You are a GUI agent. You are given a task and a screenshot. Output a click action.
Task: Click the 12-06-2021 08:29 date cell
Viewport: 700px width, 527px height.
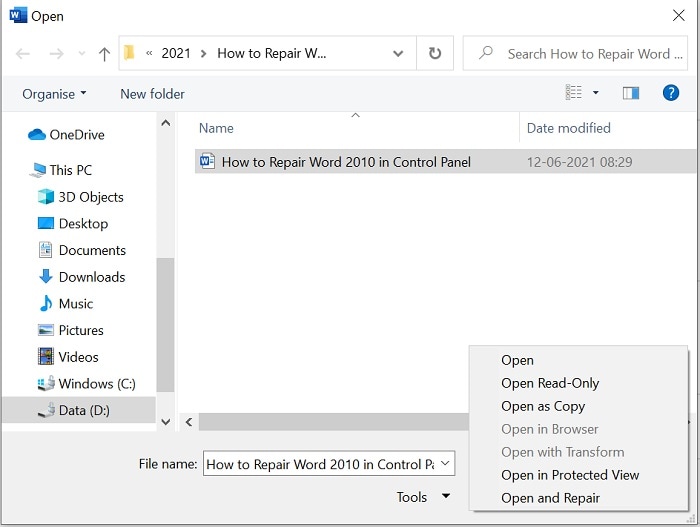pyautogui.click(x=579, y=162)
